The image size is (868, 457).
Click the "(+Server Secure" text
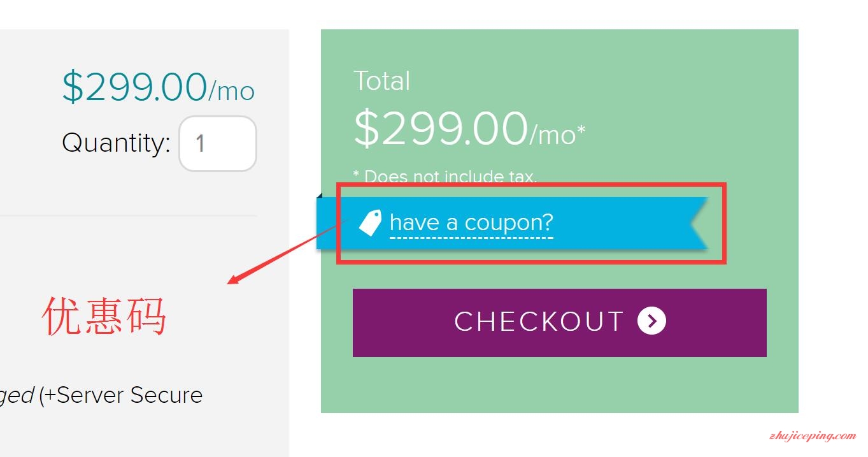pos(120,395)
